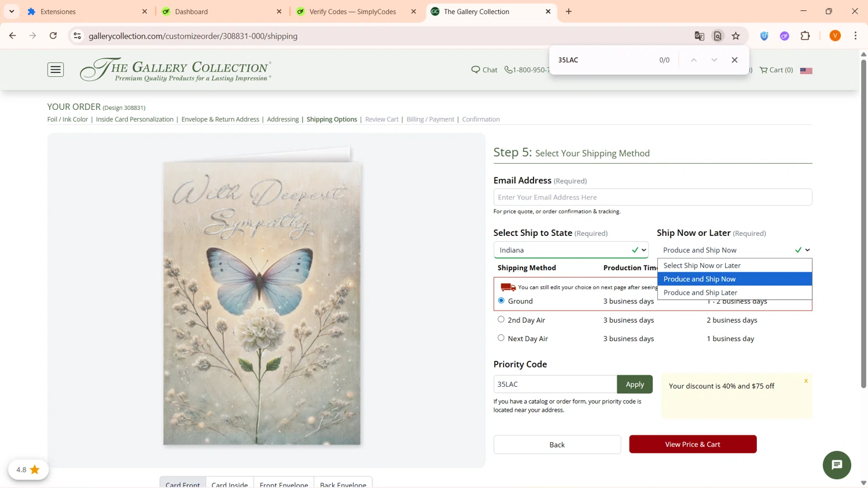Screen dimensions: 868x488
Task: Open the tab search dropdown
Action: [x=12, y=12]
